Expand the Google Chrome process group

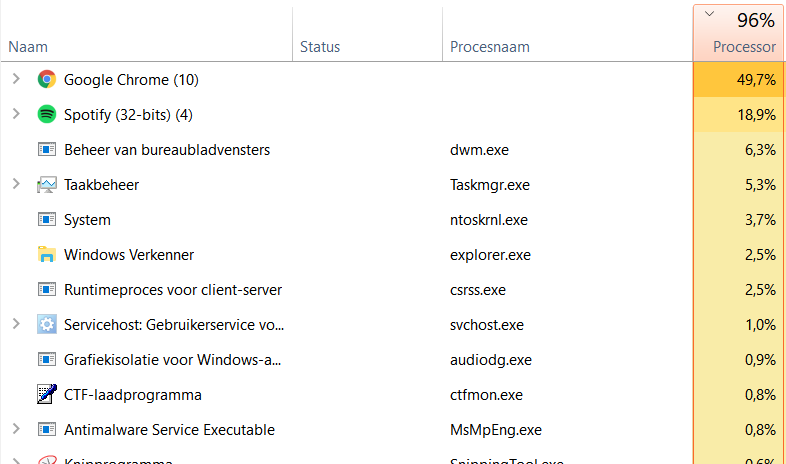(x=15, y=80)
